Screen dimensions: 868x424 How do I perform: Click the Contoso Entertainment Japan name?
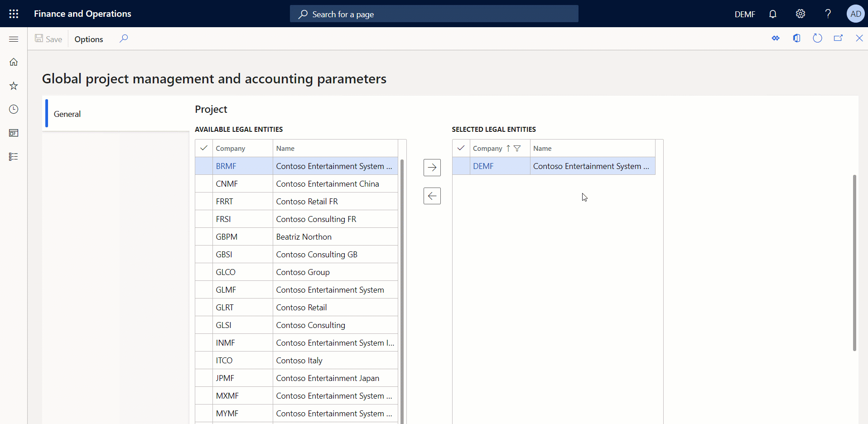(328, 378)
